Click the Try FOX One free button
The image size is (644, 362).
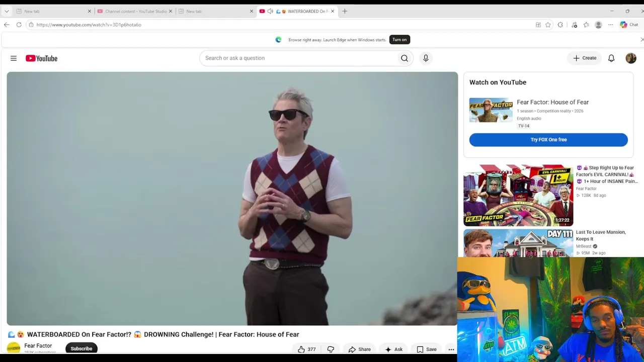pos(548,140)
